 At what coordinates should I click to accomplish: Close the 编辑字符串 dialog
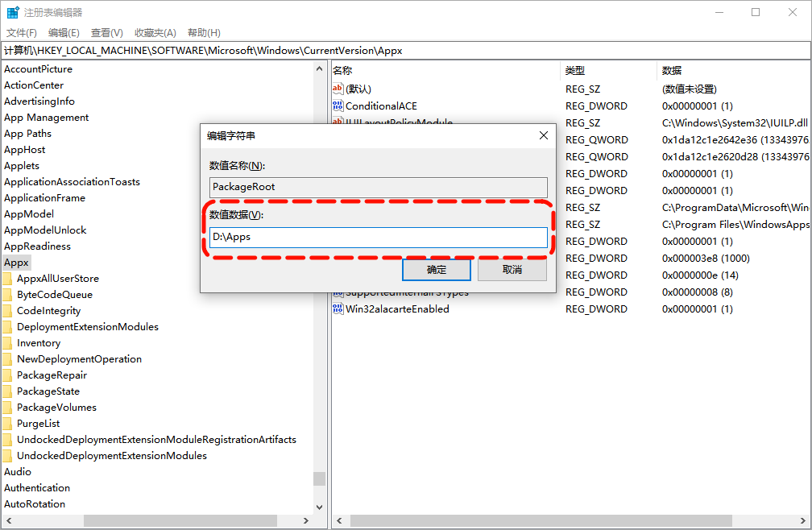click(543, 135)
